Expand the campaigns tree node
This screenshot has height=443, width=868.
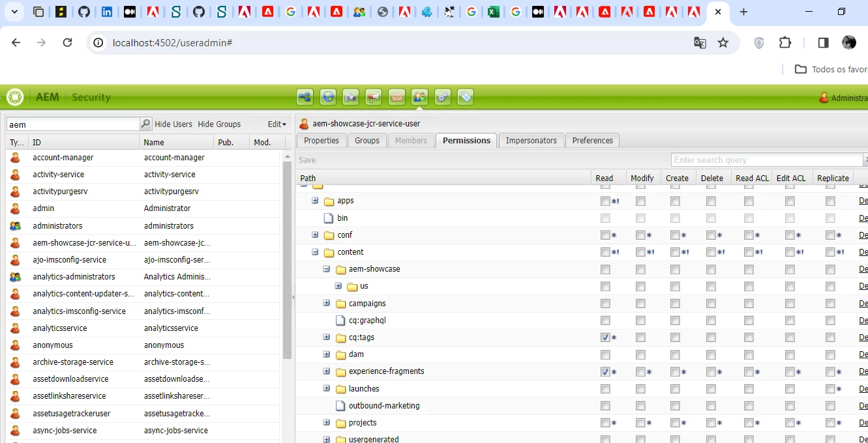coord(327,304)
